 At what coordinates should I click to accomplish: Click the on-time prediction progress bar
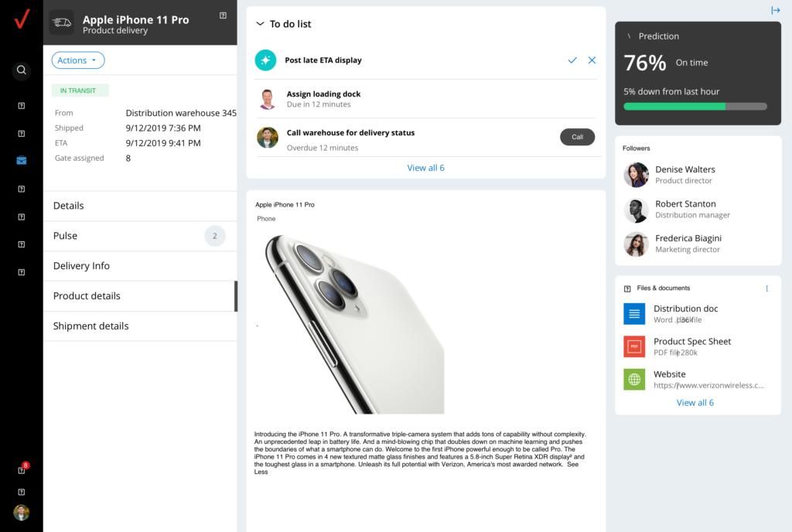[x=695, y=107]
